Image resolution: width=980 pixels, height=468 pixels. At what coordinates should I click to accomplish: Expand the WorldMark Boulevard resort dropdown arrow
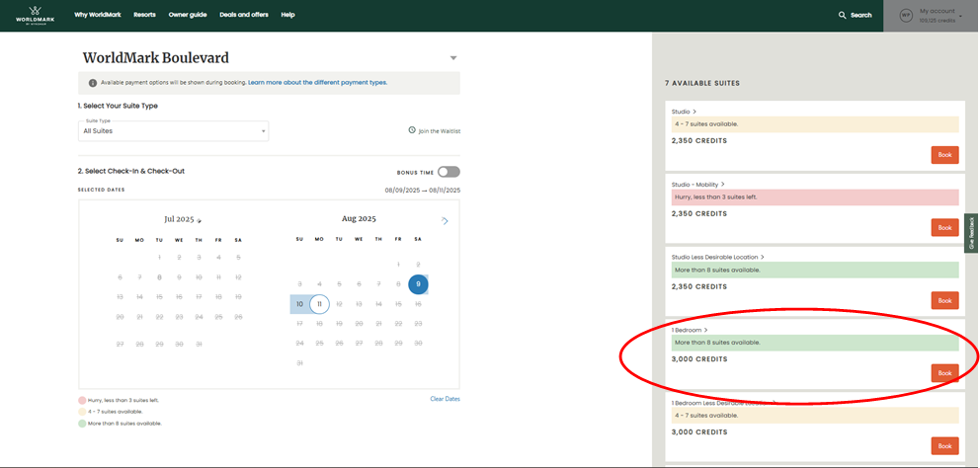tap(453, 58)
